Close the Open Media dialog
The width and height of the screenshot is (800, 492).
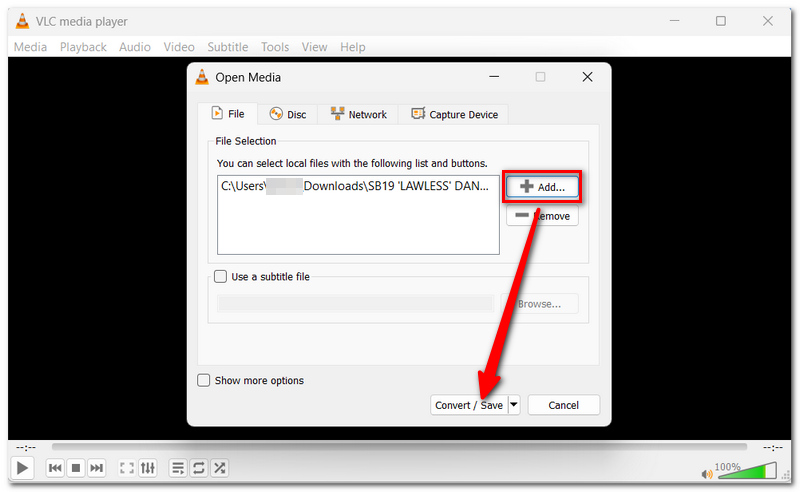tap(587, 77)
